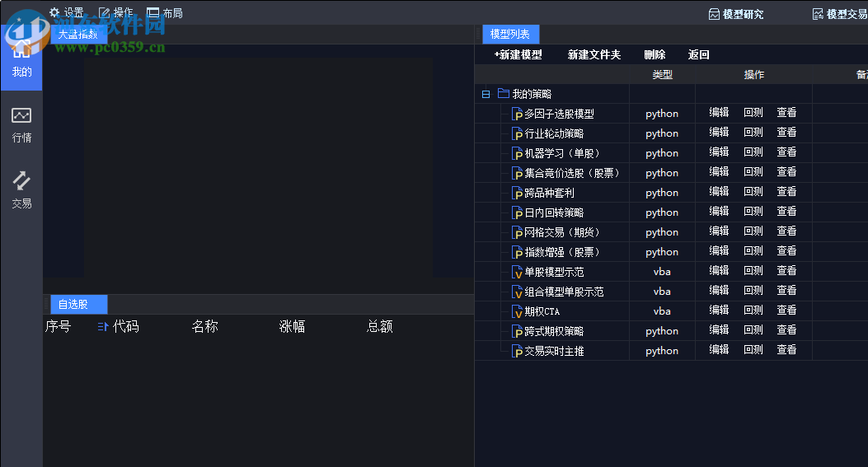Click 编辑 for 跨式期权策略
868x467 pixels.
(719, 329)
